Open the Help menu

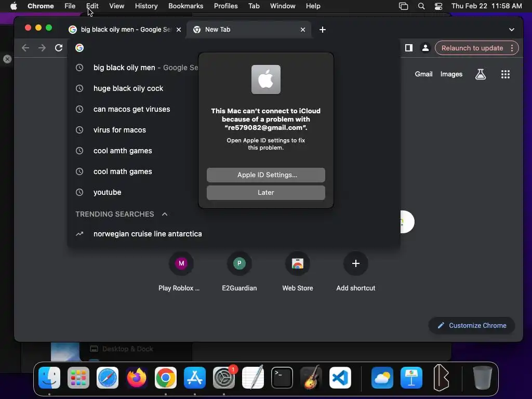coord(313,6)
